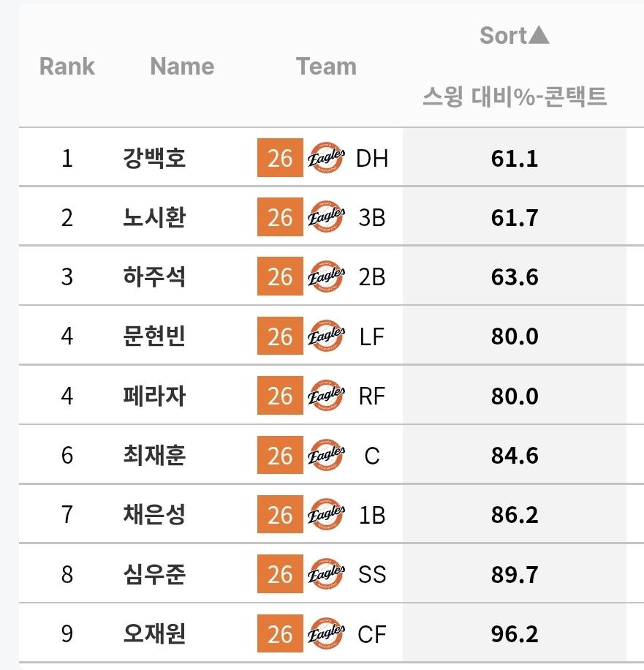Click the orange 26 badge for 하주석
Screen dimensions: 644x670
click(280, 277)
